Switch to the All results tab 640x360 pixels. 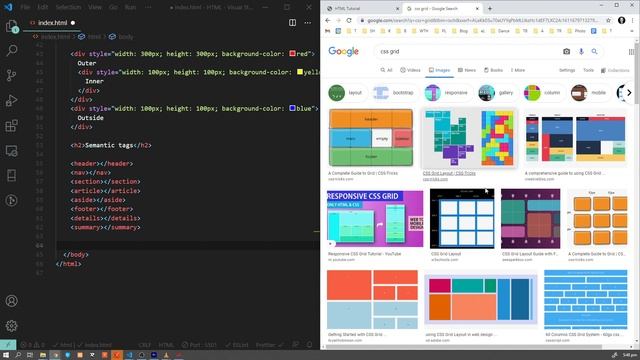tap(386, 70)
